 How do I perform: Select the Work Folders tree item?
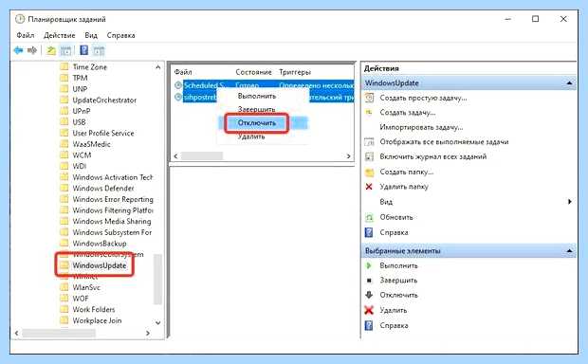(94, 309)
